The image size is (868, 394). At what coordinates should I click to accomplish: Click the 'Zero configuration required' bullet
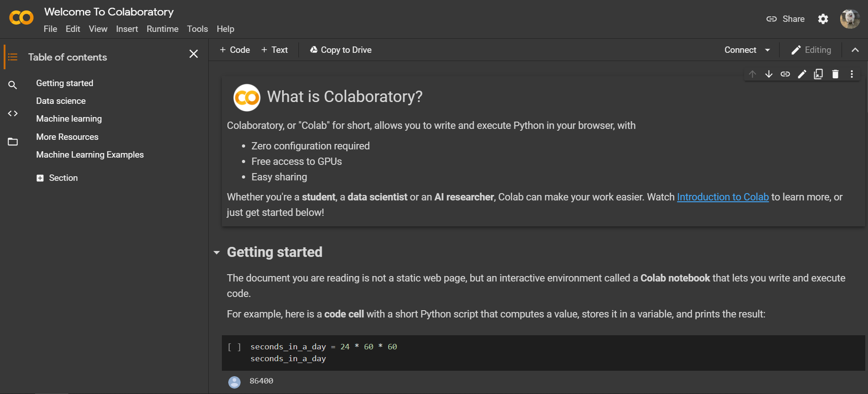click(x=311, y=146)
